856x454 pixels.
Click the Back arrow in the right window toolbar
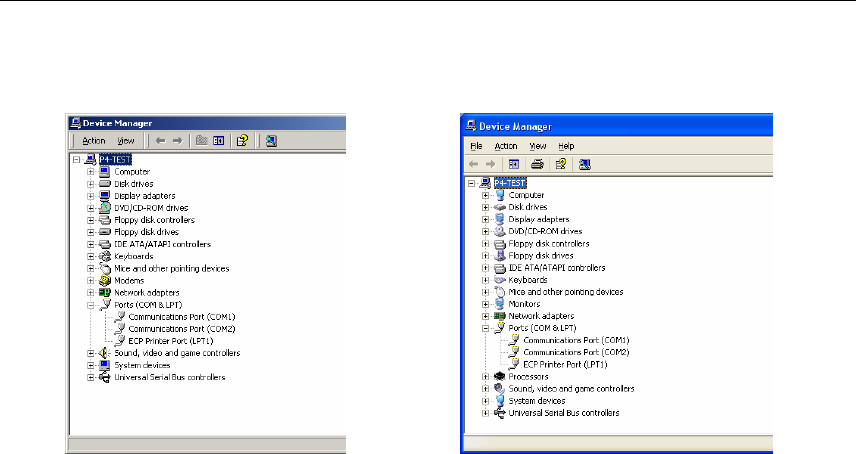click(476, 163)
